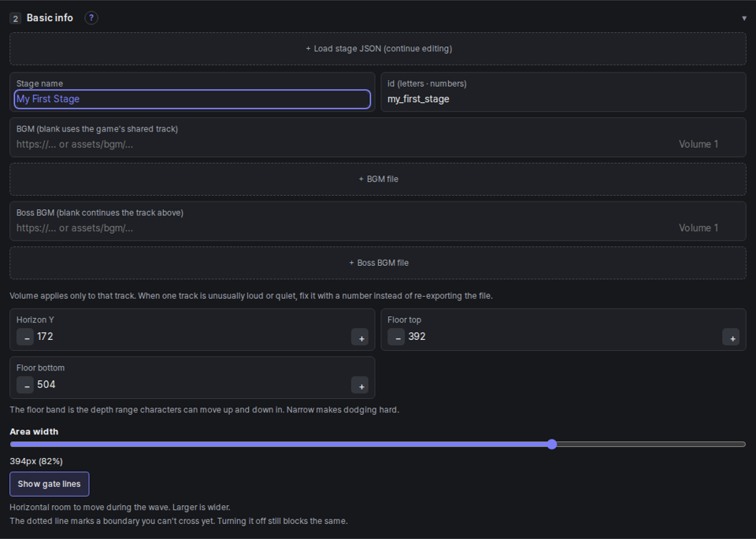Add a Boss BGM file
Screen dimensions: 756x539
[x=378, y=263]
